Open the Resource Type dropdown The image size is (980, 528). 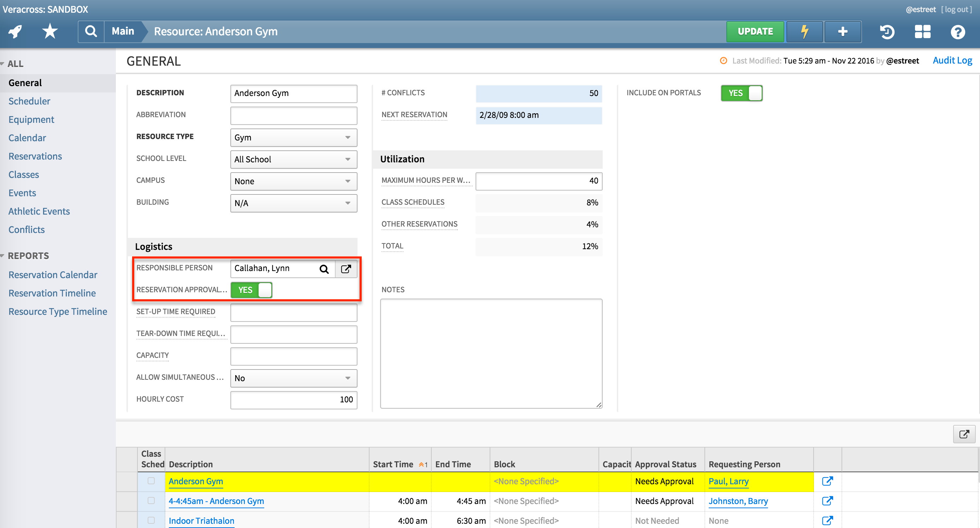coord(293,138)
